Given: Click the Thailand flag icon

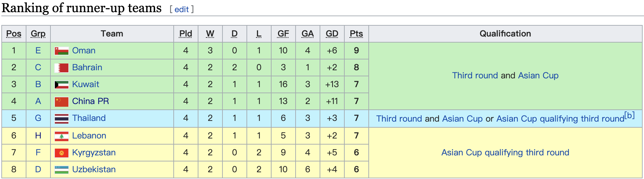Looking at the screenshot, I should coord(62,119).
